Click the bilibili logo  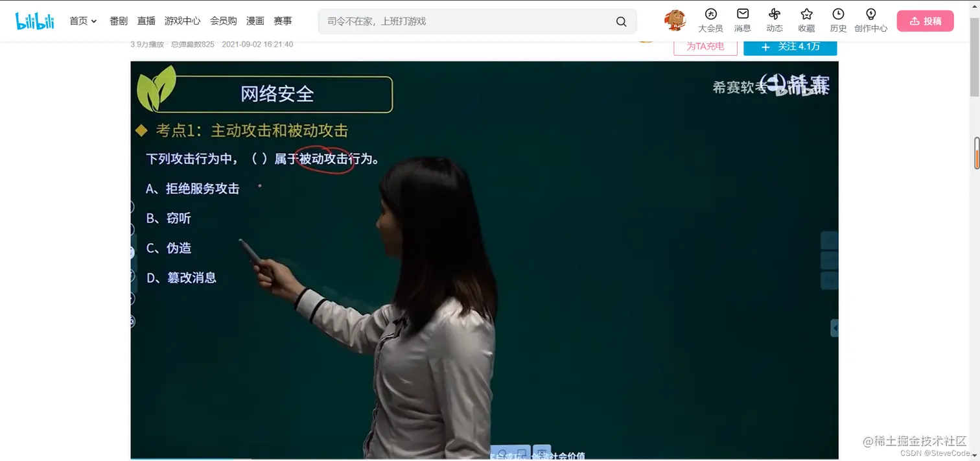tap(34, 20)
